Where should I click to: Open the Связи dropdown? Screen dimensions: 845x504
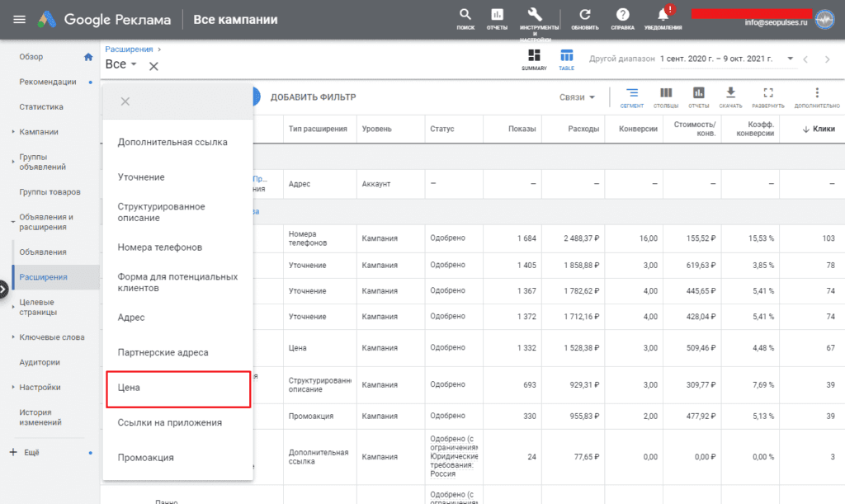click(577, 97)
